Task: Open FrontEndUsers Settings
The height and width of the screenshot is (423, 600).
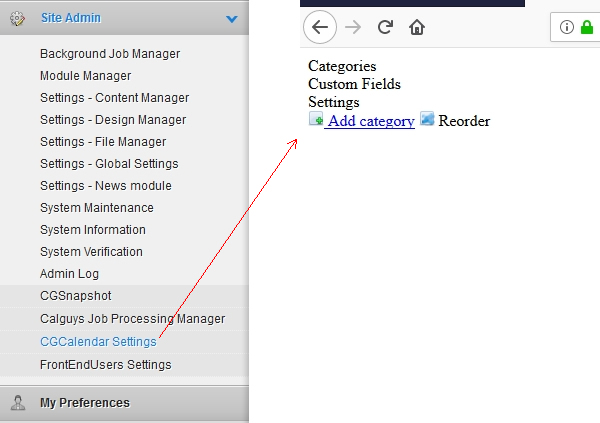Action: [x=105, y=364]
